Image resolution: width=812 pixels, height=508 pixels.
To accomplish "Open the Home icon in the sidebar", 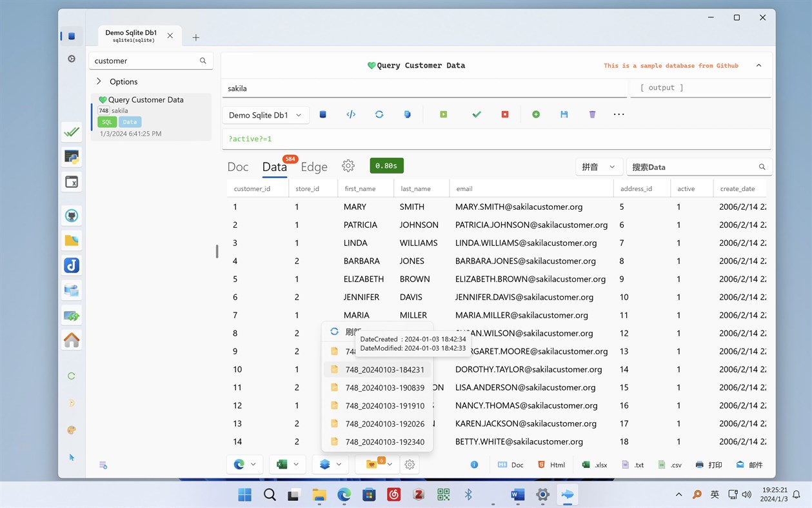I will pos(72,340).
